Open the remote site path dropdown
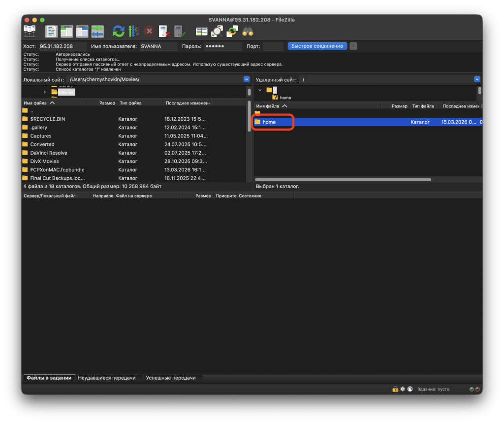Viewport: 504px width, 423px height. click(x=476, y=79)
